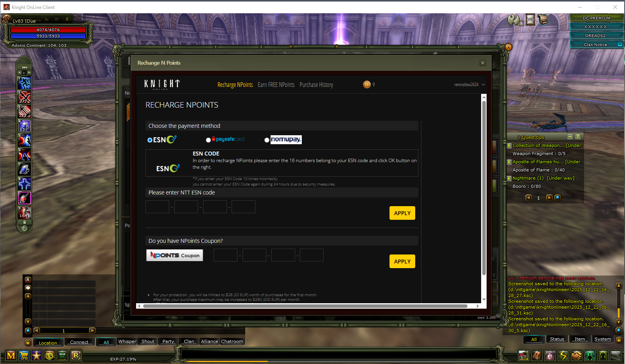Expand Apostle of Flames quest entry
Image resolution: width=625 pixels, height=364 pixels.
[x=509, y=162]
